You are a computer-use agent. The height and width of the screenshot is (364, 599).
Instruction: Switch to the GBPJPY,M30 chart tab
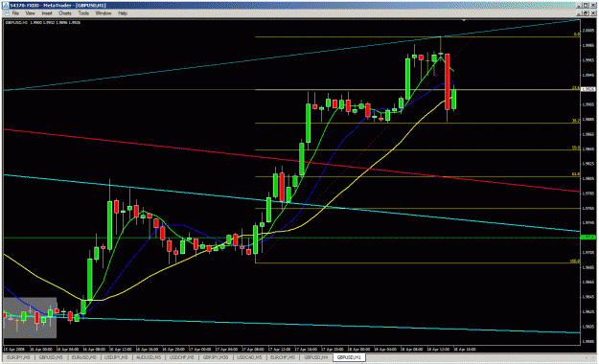(x=216, y=357)
